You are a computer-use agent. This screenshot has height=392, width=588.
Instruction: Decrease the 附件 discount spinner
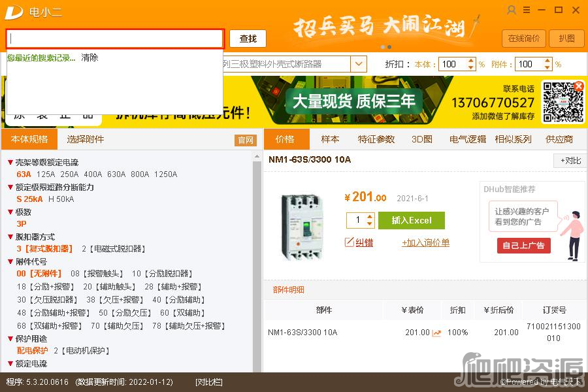tap(547, 67)
